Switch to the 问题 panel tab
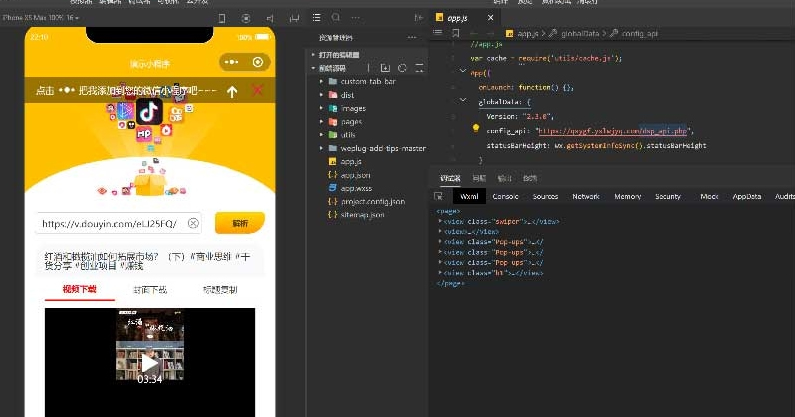795x417 pixels. pos(479,178)
